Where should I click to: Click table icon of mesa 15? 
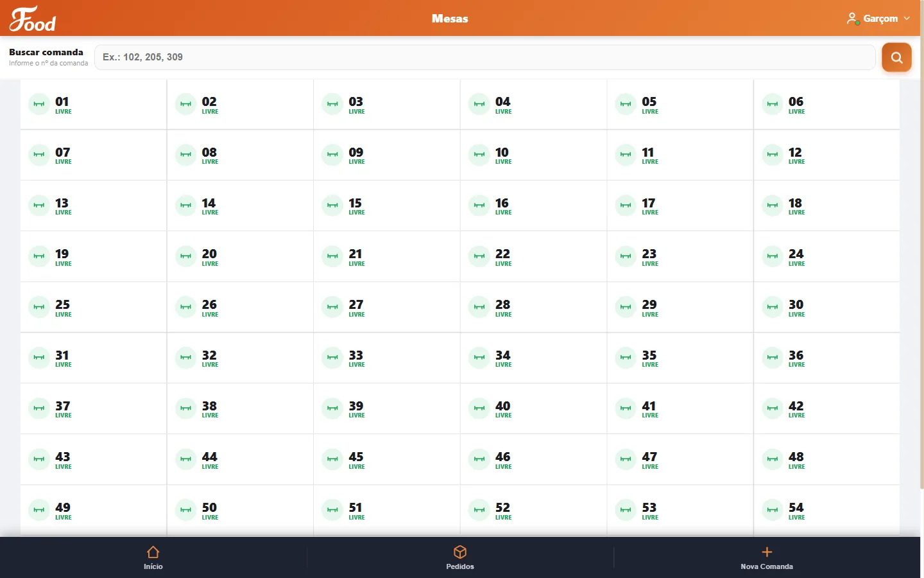click(332, 206)
